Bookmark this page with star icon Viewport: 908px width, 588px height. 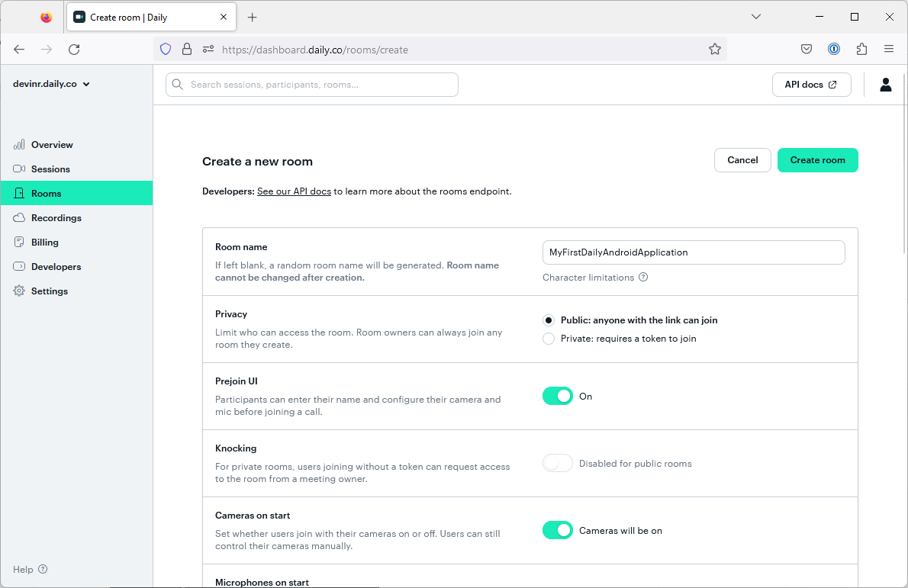[x=715, y=50]
